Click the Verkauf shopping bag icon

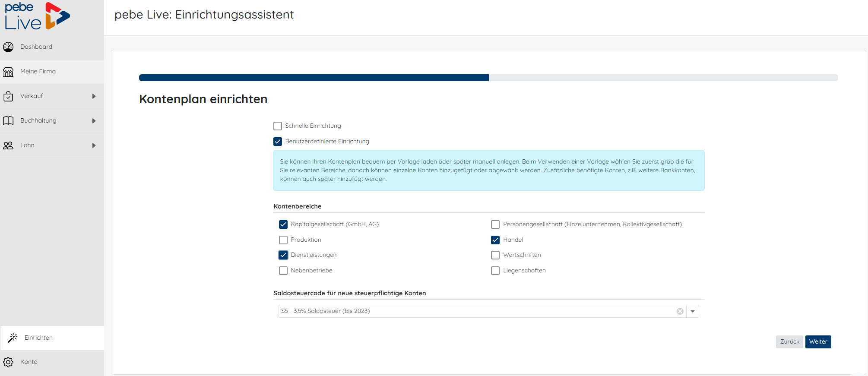click(8, 96)
